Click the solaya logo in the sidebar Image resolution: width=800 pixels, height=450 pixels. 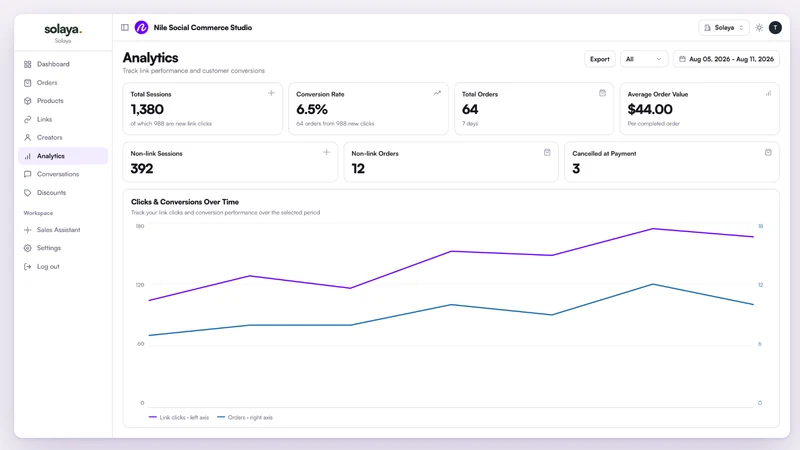(63, 30)
